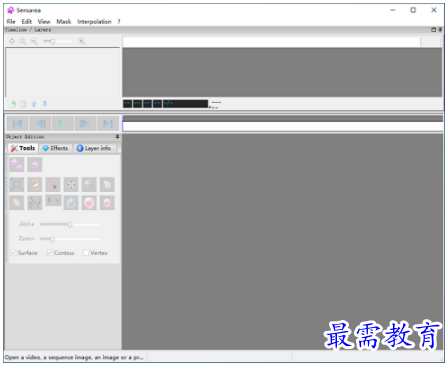Pin the Timeline / Layers panel
Image resolution: width=448 pixels, height=367 pixels.
click(440, 30)
